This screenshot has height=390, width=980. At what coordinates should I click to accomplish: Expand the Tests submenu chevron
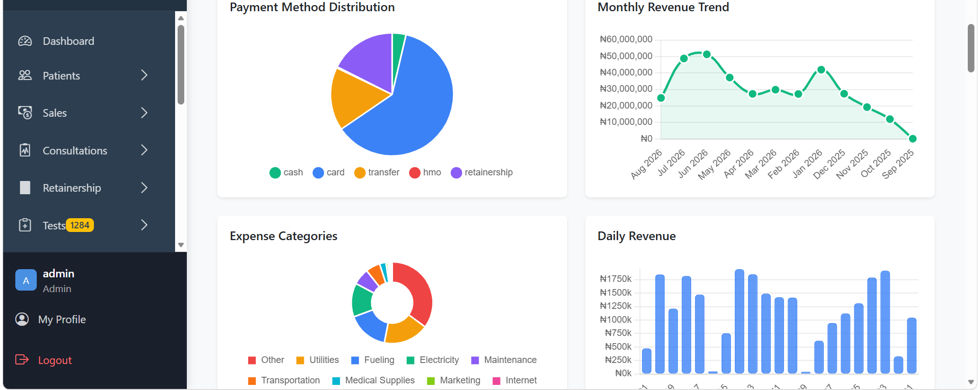click(x=144, y=225)
